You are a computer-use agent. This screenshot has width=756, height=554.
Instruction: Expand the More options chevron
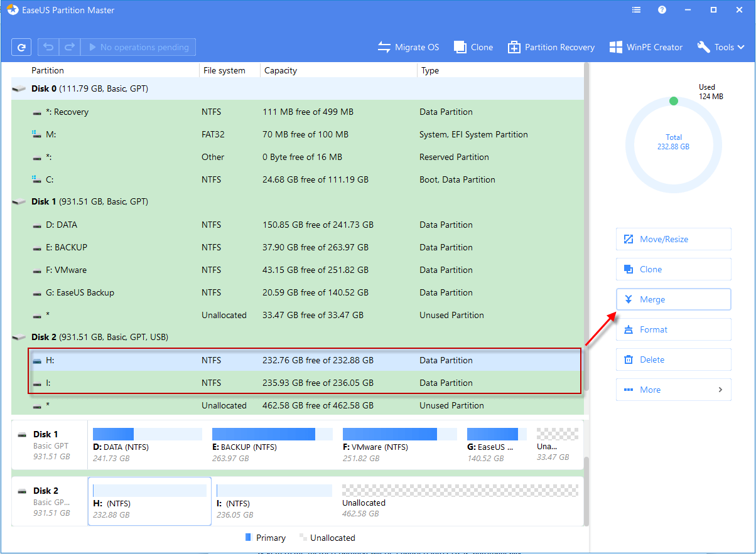720,390
